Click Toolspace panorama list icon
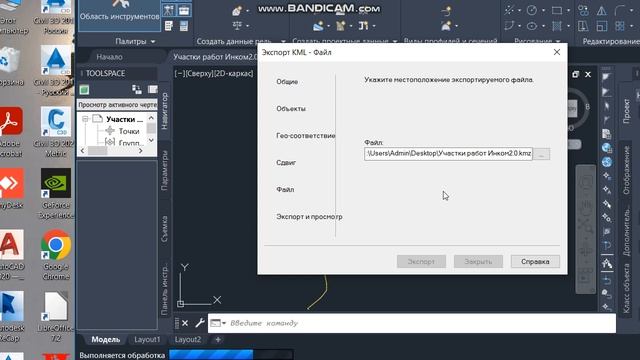Viewport: 640px width, 360px height. (152, 90)
